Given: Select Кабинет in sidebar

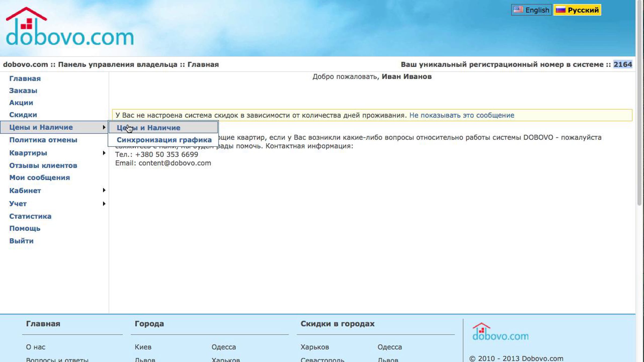Looking at the screenshot, I should [x=25, y=191].
